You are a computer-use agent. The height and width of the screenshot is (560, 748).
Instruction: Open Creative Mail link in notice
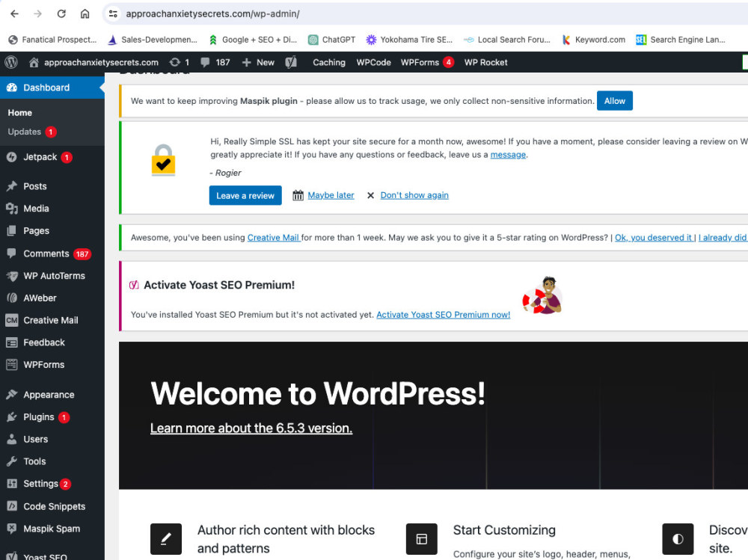pyautogui.click(x=274, y=238)
